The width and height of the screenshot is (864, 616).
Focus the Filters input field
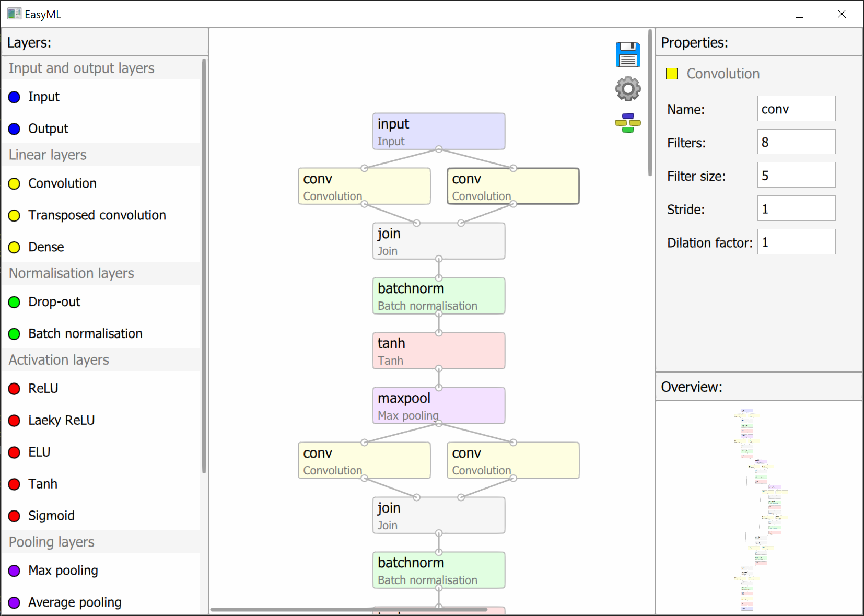coord(796,142)
